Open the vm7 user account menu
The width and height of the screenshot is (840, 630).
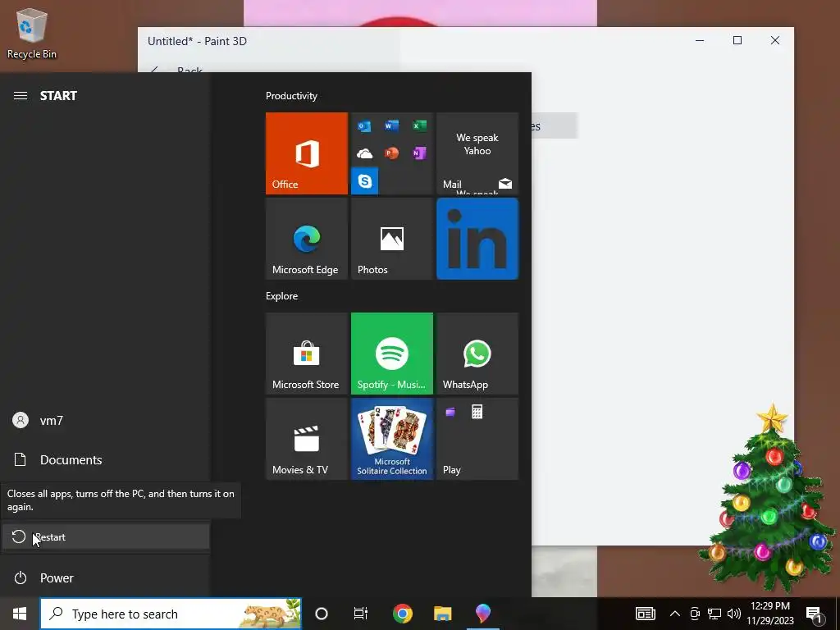tap(105, 421)
